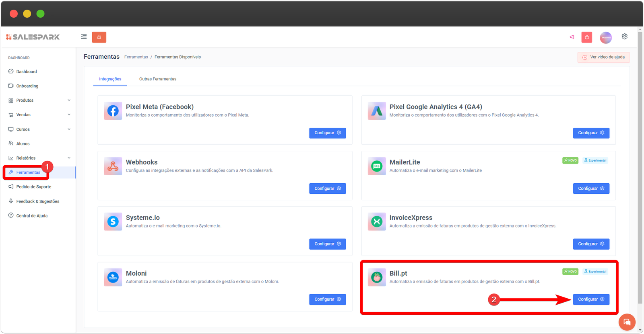Open the settings gear icon
This screenshot has width=644, height=334.
(x=624, y=37)
